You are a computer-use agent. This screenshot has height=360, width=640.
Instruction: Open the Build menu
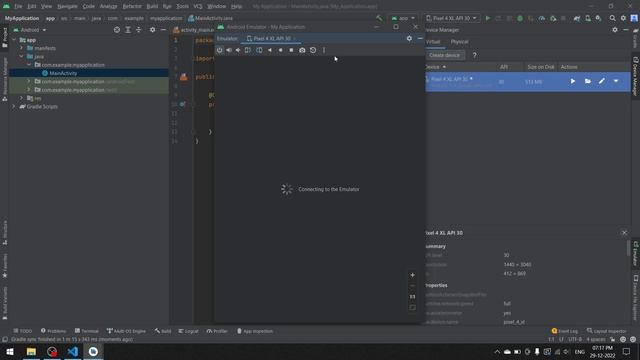[152, 7]
